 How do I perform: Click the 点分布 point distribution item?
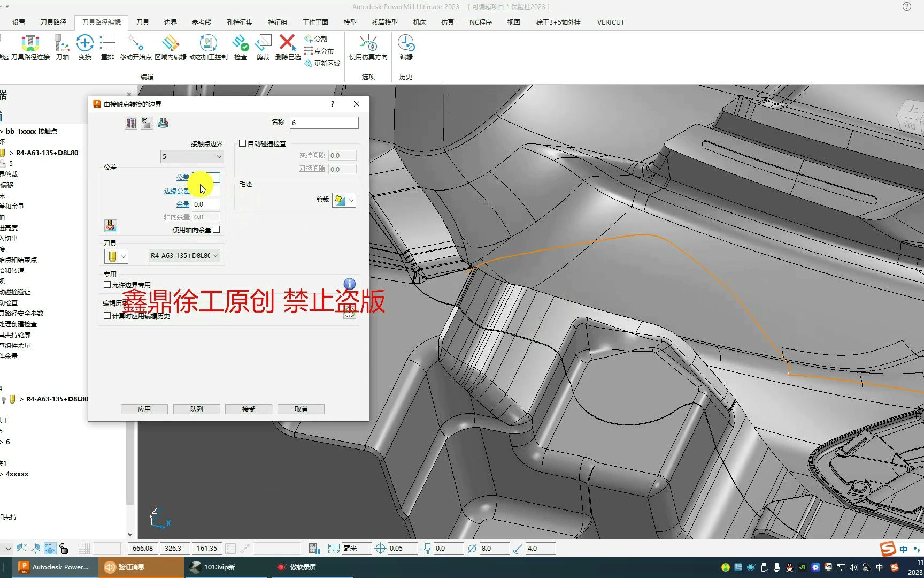[x=319, y=51]
